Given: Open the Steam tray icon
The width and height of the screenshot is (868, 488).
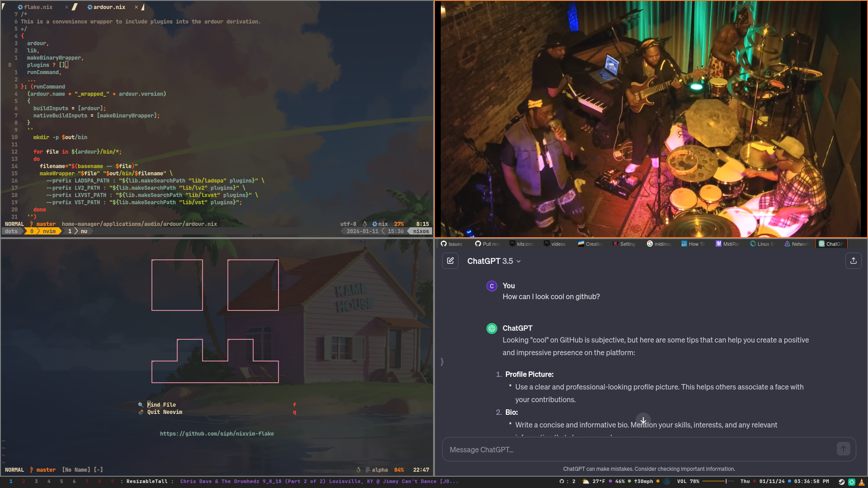Looking at the screenshot, I should (841, 482).
